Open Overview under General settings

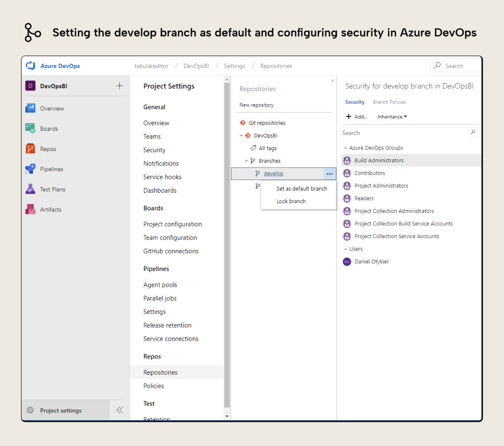(x=156, y=123)
